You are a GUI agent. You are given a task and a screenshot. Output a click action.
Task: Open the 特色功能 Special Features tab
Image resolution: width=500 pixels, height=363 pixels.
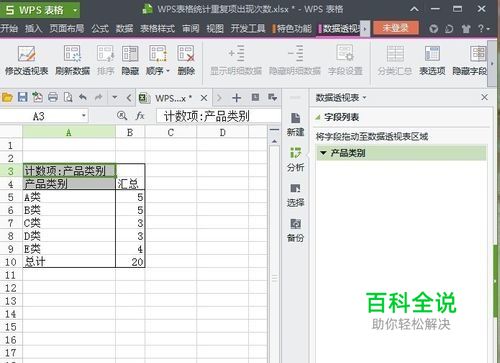coord(292,29)
